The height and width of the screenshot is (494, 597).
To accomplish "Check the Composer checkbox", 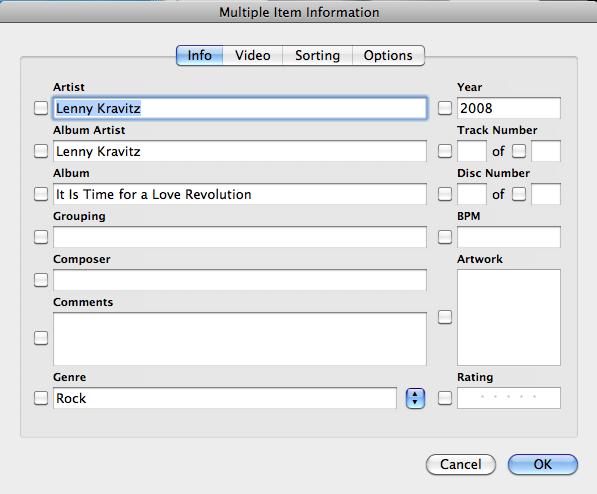I will (41, 280).
